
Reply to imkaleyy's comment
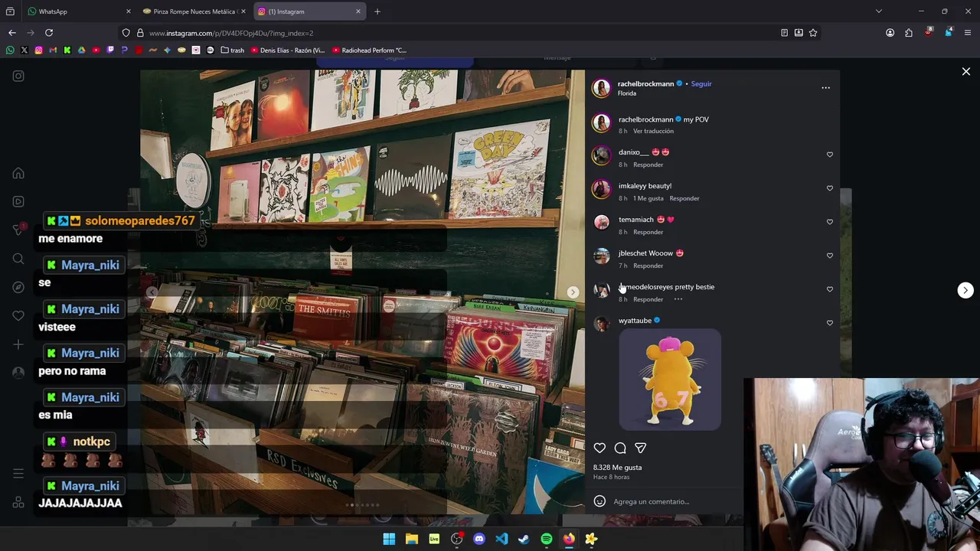pyautogui.click(x=684, y=198)
